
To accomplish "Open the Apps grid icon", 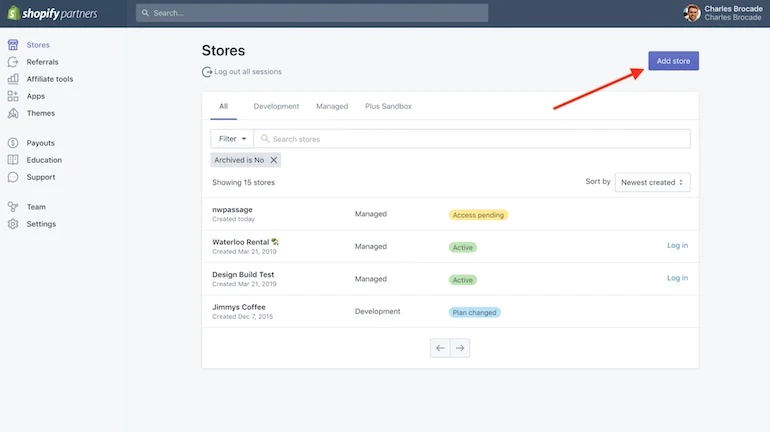I will click(13, 96).
